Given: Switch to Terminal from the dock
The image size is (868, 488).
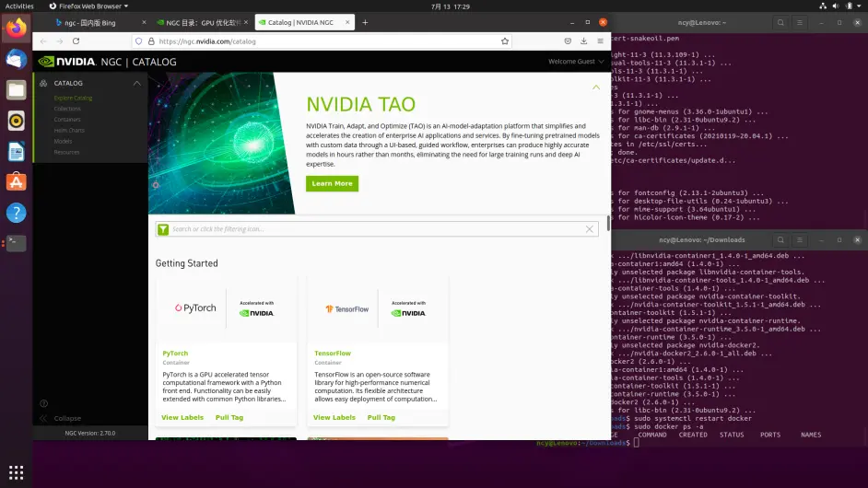Looking at the screenshot, I should click(16, 243).
